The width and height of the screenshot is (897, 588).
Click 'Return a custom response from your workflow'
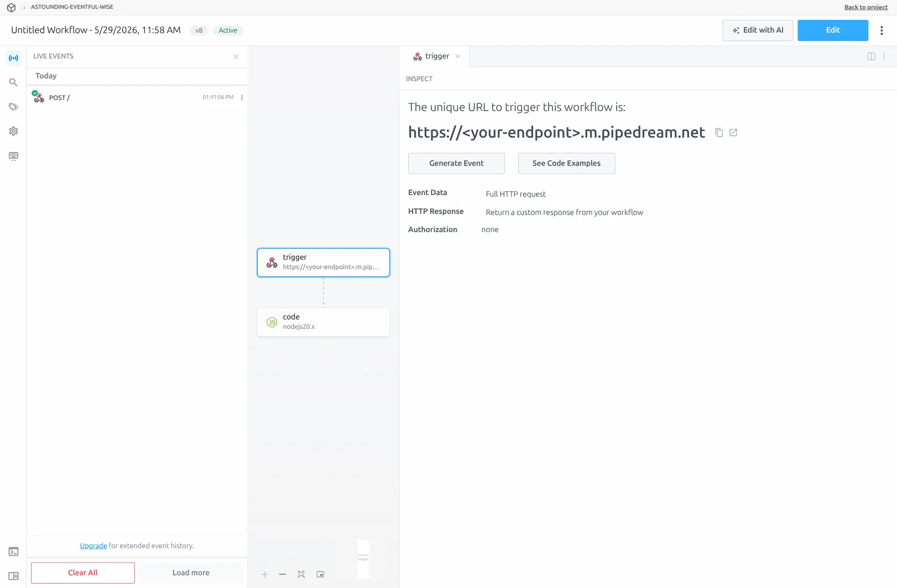pos(564,212)
